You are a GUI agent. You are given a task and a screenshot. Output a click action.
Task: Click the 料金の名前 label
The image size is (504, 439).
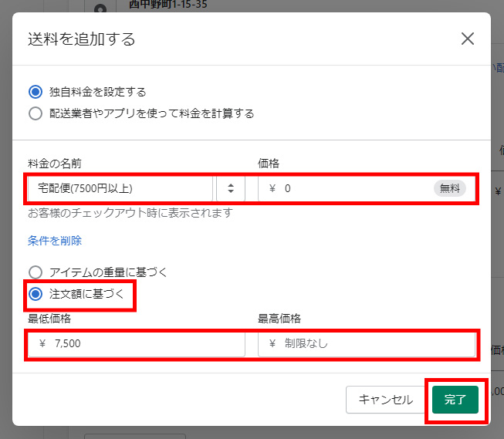(x=55, y=164)
